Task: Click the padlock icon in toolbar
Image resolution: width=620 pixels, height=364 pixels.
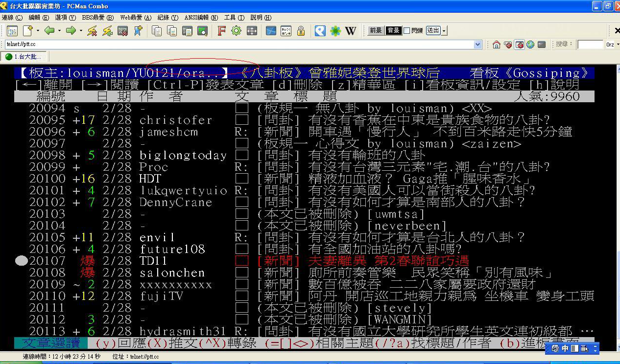Action: coord(301,31)
